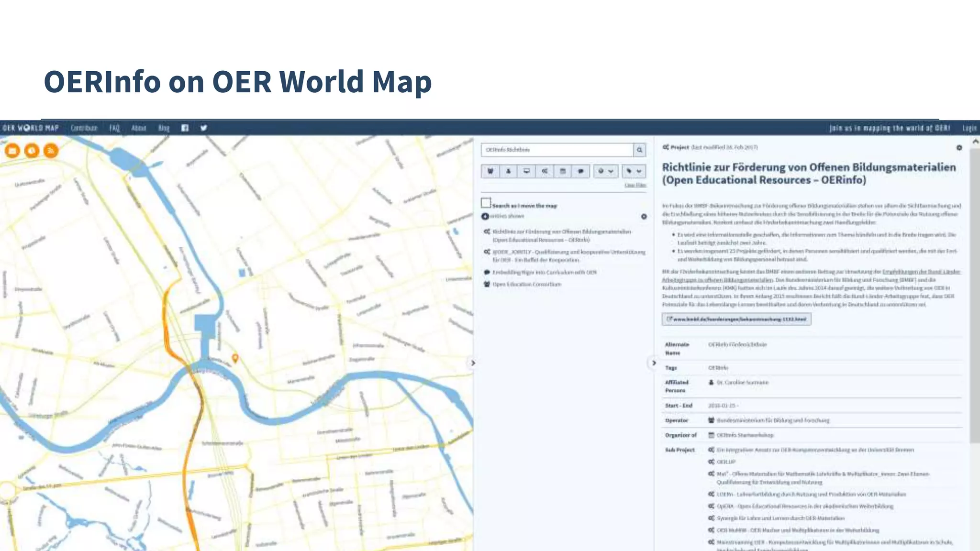Open the Richtlinie zur Förderung search result
The height and width of the screenshot is (551, 980).
562,235
